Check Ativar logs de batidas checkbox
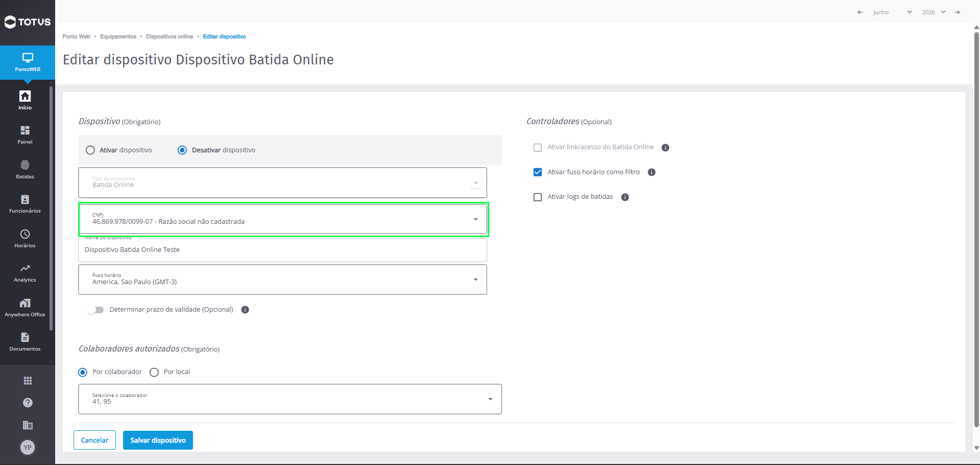Viewport: 980px width, 465px height. [538, 197]
